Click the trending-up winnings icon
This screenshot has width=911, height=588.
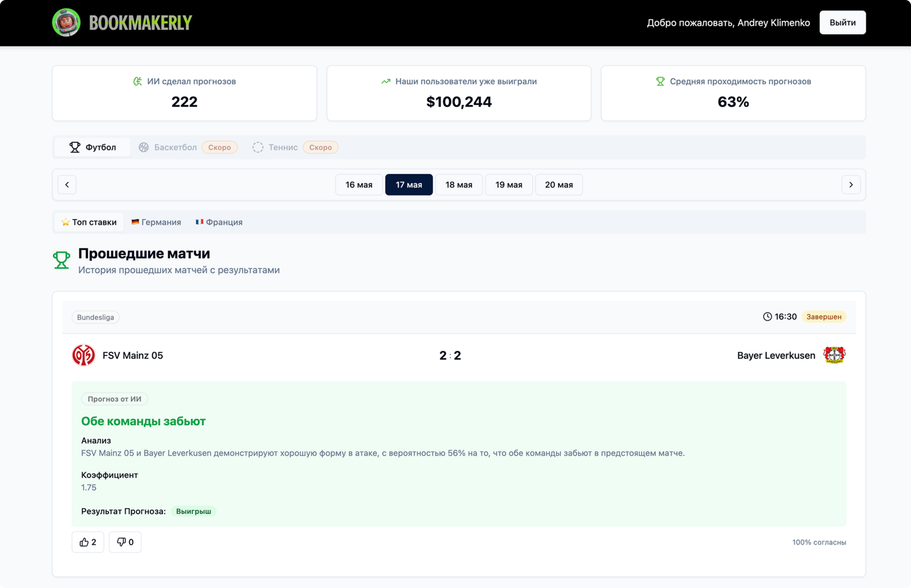[386, 81]
